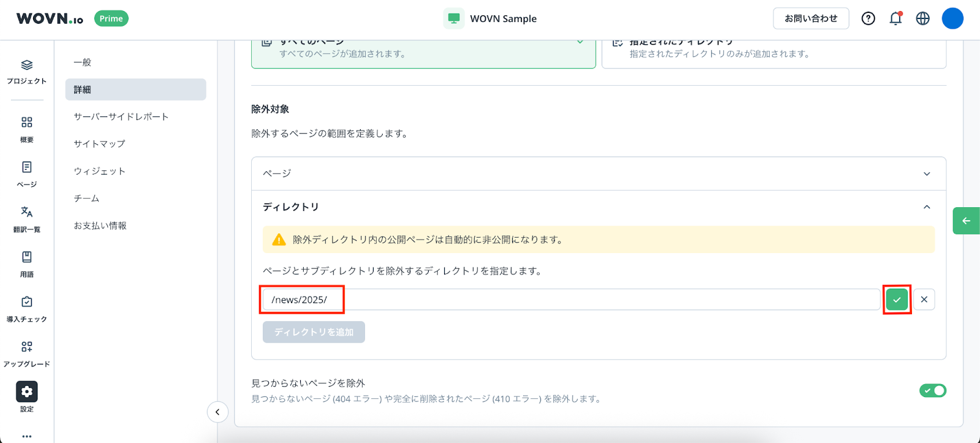Click the globe language icon

[x=922, y=18]
